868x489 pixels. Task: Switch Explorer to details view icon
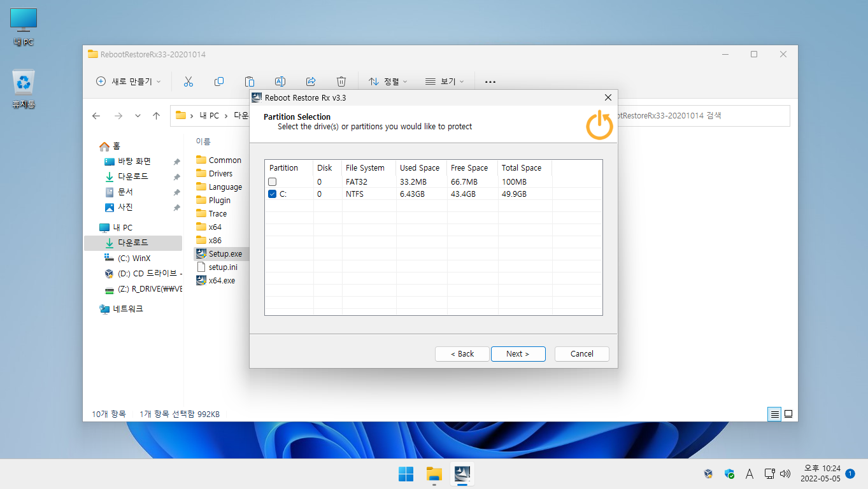click(774, 414)
